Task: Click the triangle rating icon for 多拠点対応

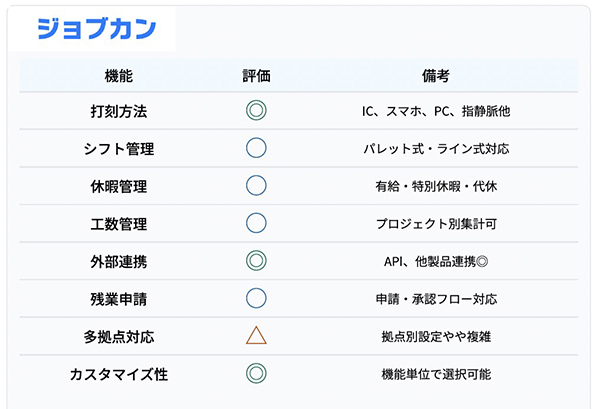Action: click(256, 336)
